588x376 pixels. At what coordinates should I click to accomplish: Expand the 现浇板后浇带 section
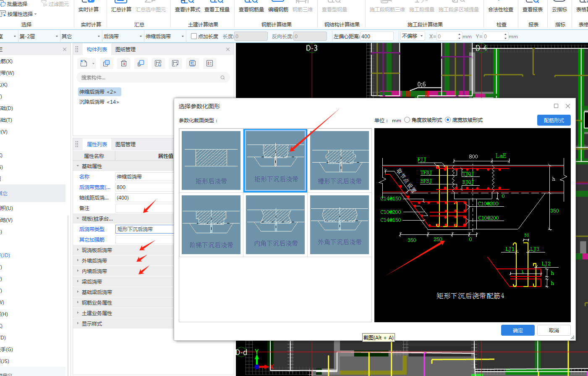tap(78, 250)
